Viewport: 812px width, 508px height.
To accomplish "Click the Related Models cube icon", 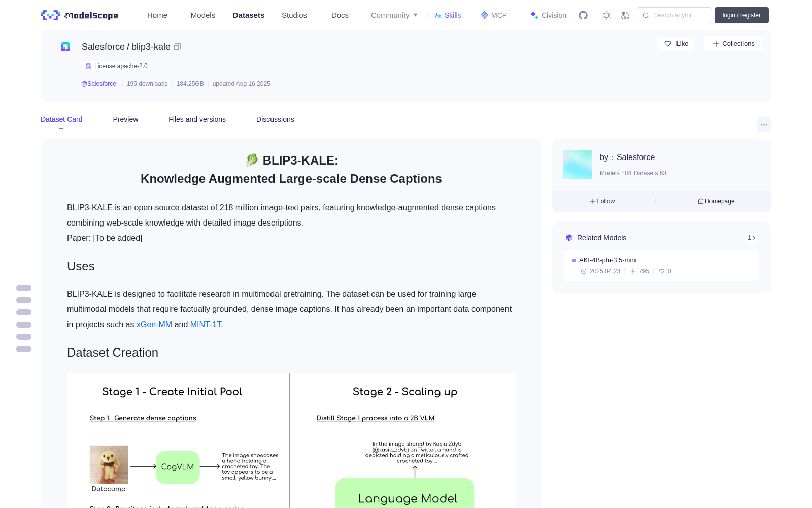I will point(569,238).
